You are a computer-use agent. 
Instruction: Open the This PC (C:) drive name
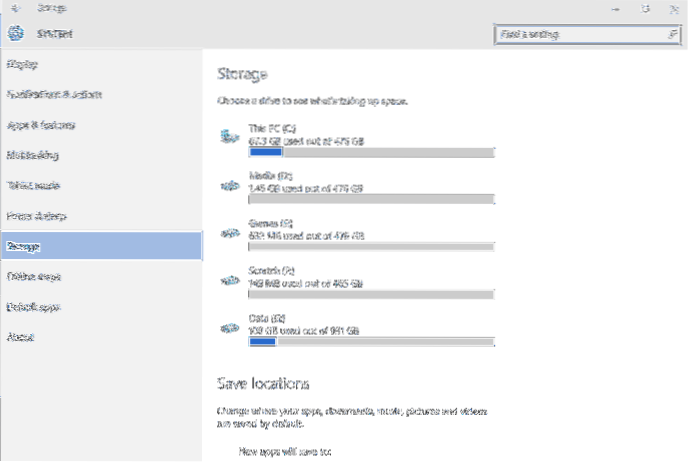[x=272, y=129]
